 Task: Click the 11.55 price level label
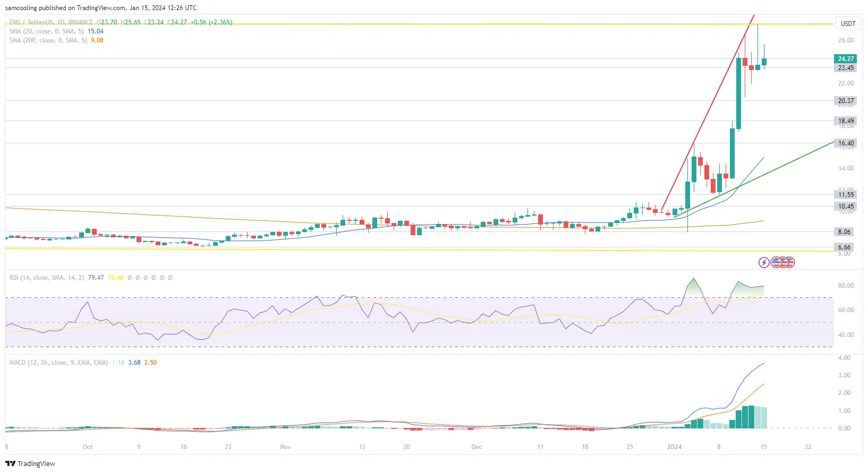tap(846, 195)
